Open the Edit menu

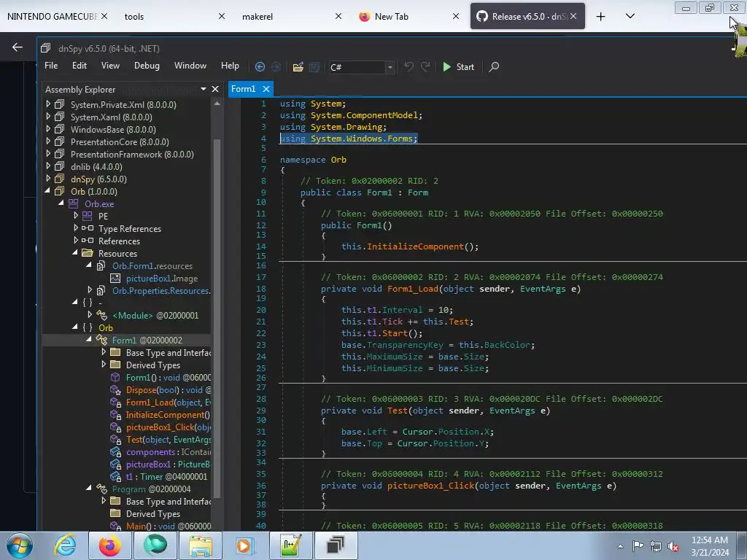[x=79, y=66]
